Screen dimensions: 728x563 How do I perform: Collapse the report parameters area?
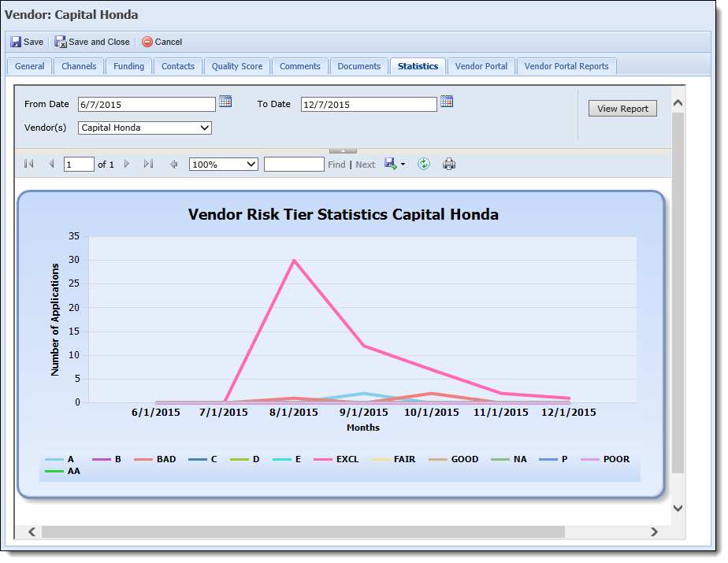343,151
